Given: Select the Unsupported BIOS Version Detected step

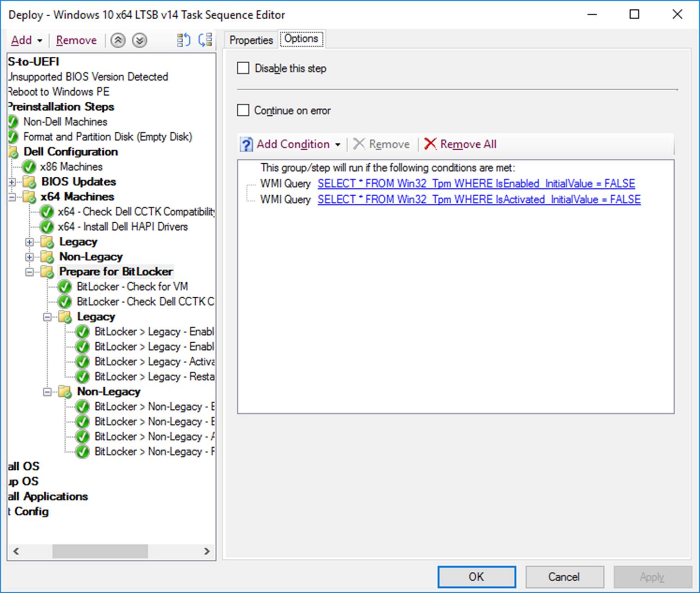Looking at the screenshot, I should tap(88, 77).
